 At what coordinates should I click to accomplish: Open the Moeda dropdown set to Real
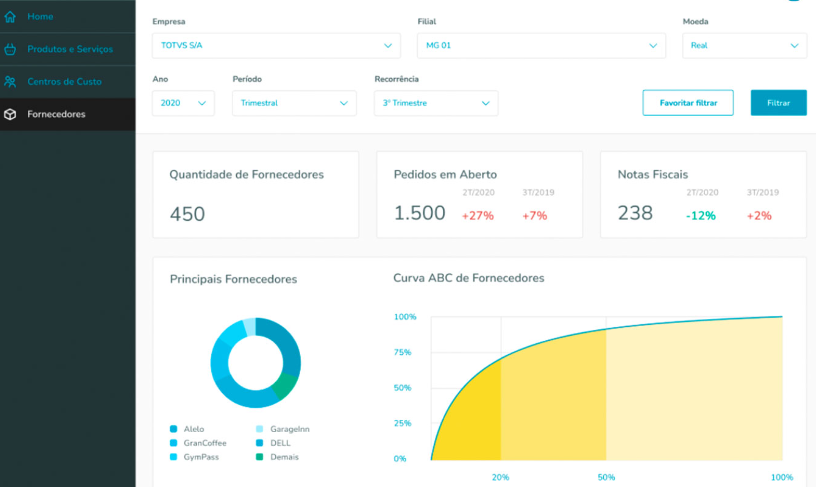744,46
